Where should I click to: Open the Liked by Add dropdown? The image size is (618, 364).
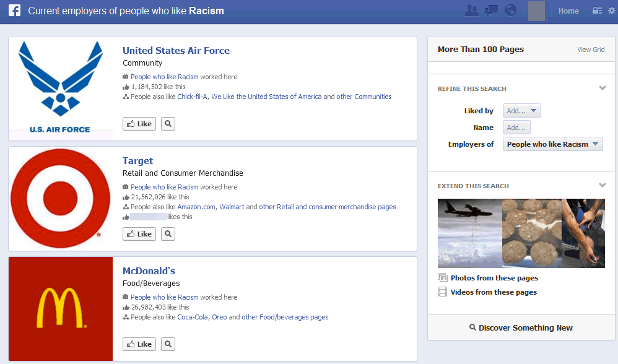[x=522, y=111]
